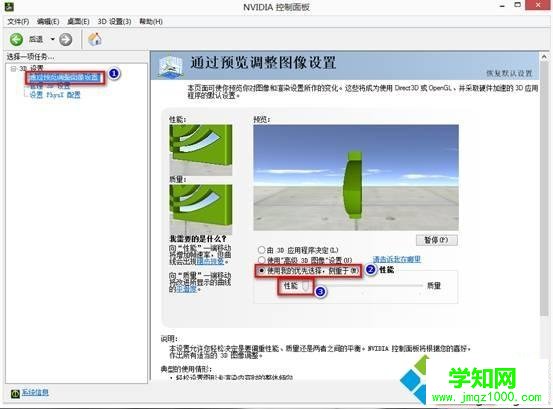Click the 质量 sample thumbnail
Screen dimensions: 553x409
(201, 210)
